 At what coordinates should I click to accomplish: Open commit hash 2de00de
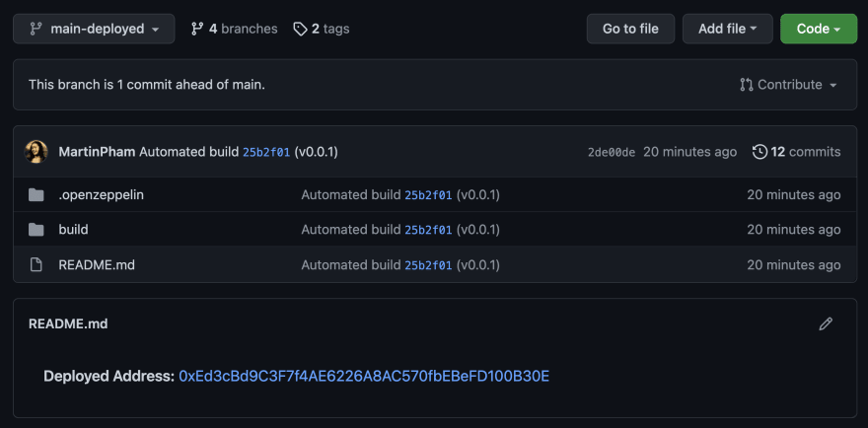click(612, 152)
